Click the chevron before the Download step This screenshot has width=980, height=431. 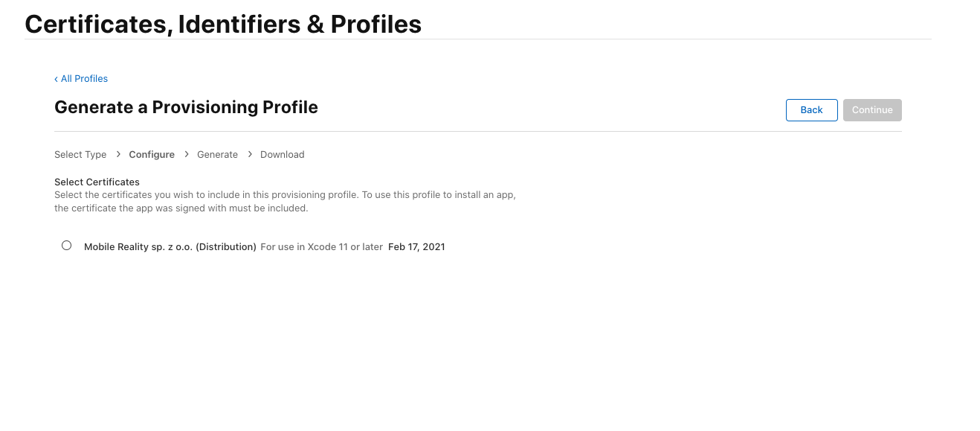[250, 154]
